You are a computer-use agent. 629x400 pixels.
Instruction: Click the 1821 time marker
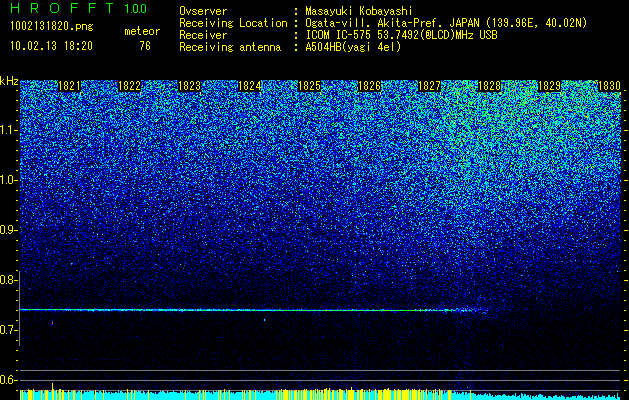point(69,86)
